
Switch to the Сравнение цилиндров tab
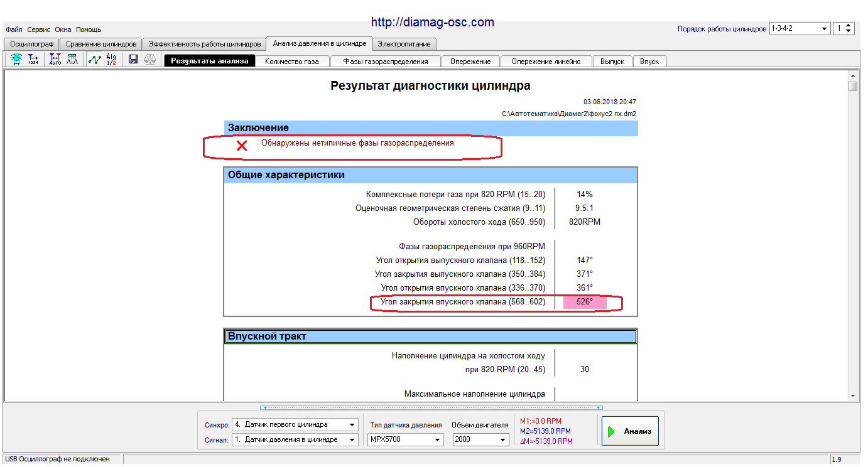[101, 44]
